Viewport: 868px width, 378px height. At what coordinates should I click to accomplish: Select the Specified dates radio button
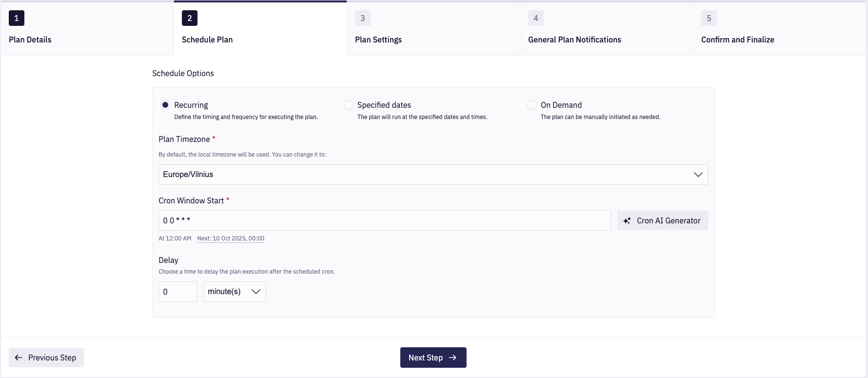point(349,105)
